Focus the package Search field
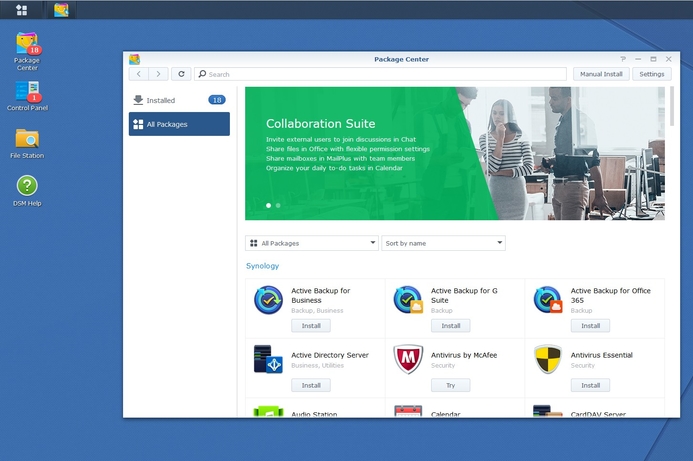This screenshot has height=461, width=693. 380,74
